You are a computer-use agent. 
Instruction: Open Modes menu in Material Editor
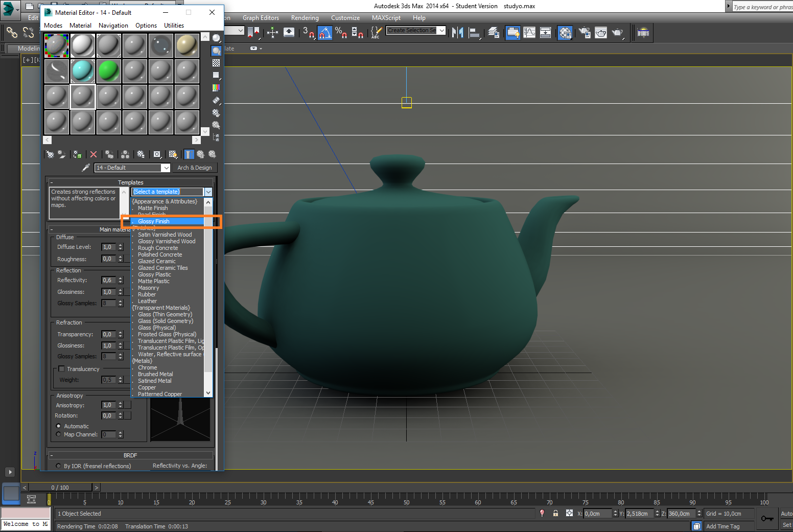click(53, 26)
